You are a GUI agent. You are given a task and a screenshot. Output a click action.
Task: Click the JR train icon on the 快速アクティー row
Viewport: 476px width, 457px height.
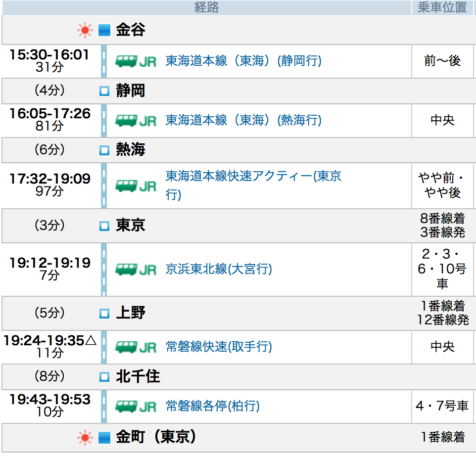pyautogui.click(x=136, y=185)
